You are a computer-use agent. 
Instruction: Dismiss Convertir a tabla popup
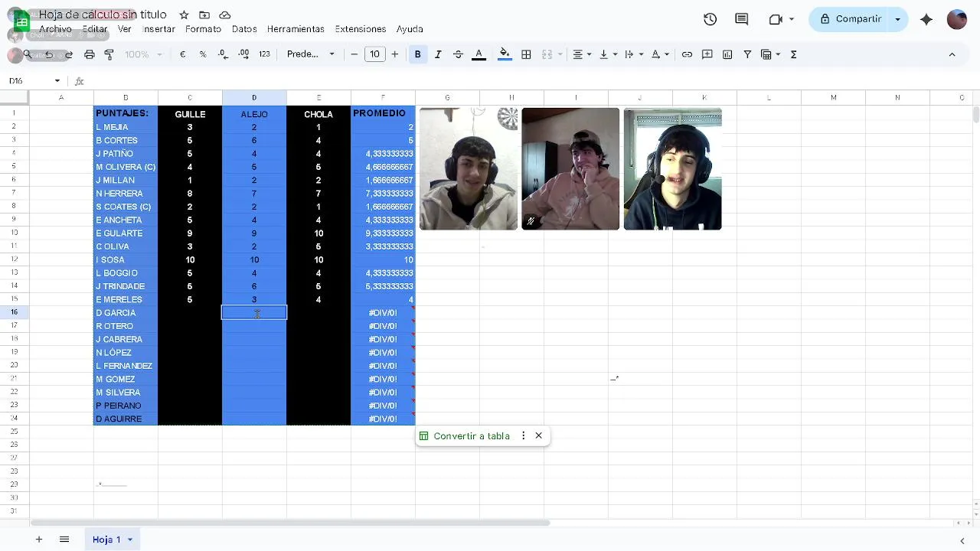point(539,436)
